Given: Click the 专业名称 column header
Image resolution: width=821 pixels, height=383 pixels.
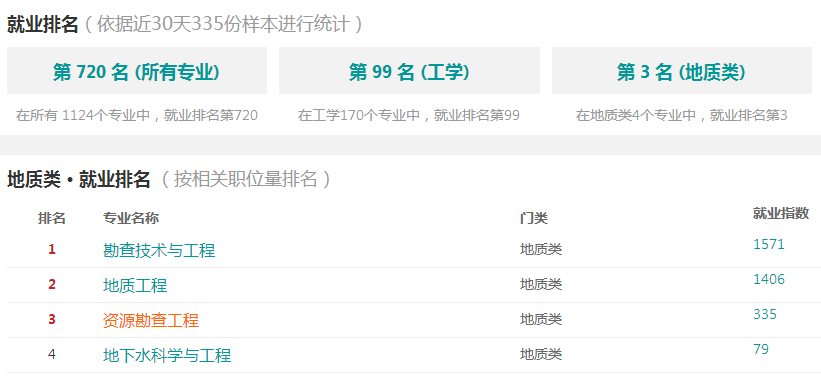Looking at the screenshot, I should point(131,218).
